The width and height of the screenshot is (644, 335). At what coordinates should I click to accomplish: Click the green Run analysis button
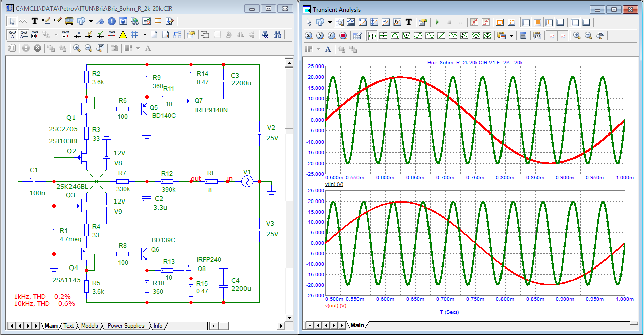pyautogui.click(x=437, y=22)
